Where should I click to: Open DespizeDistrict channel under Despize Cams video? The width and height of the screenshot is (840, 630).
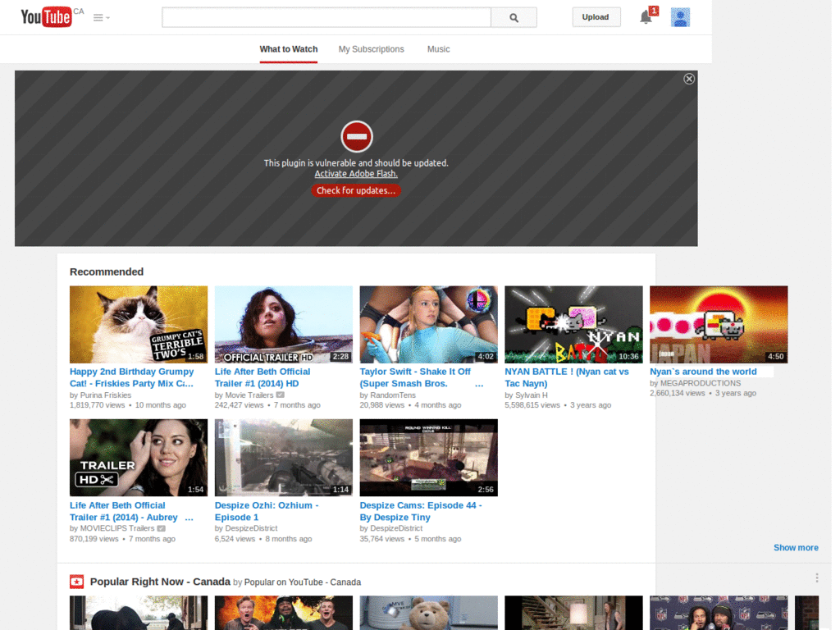(x=396, y=528)
